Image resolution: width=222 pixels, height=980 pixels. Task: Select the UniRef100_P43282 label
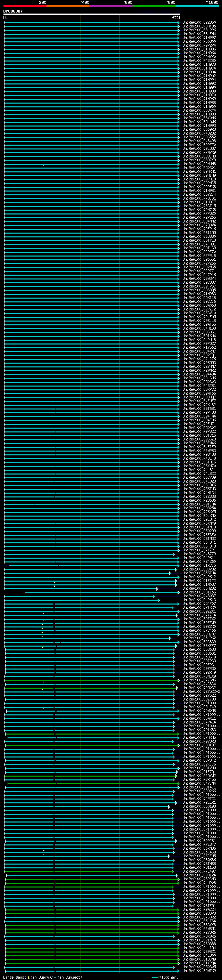[199, 133]
